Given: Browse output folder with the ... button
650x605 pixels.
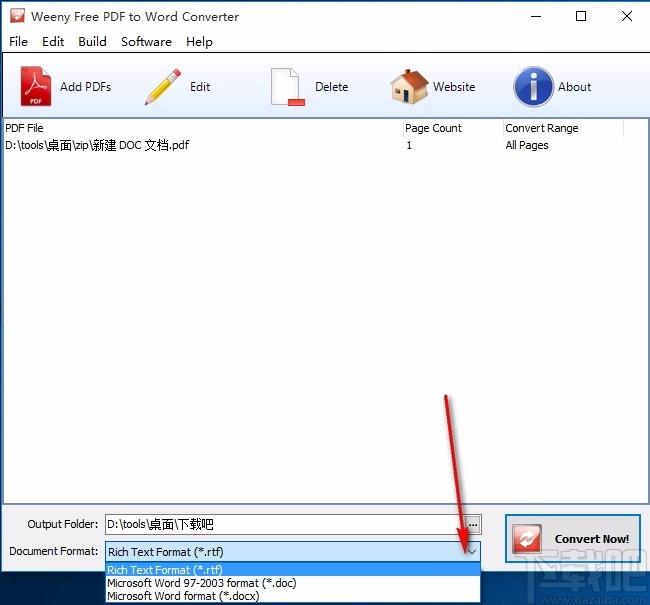Looking at the screenshot, I should pyautogui.click(x=473, y=524).
